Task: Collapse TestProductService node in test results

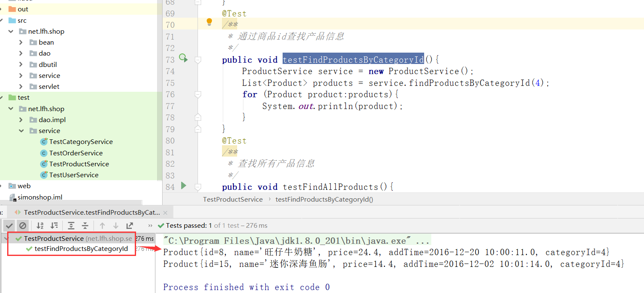Action: point(6,239)
